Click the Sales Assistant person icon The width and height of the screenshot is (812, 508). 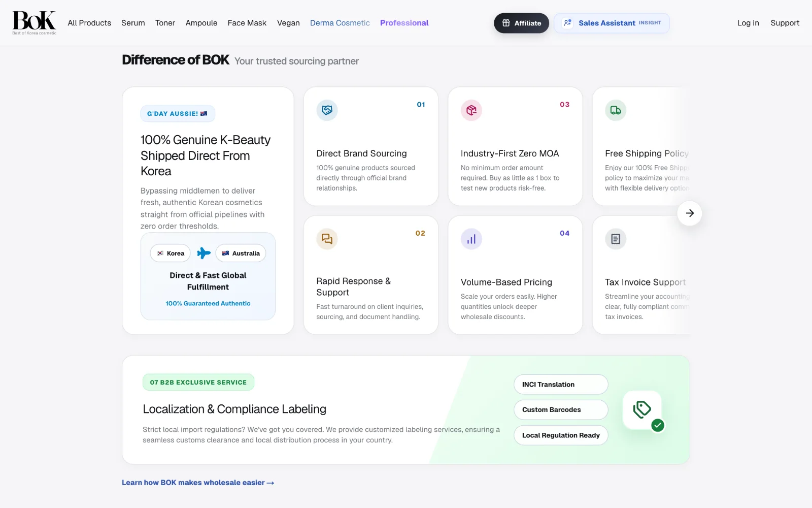click(x=568, y=23)
